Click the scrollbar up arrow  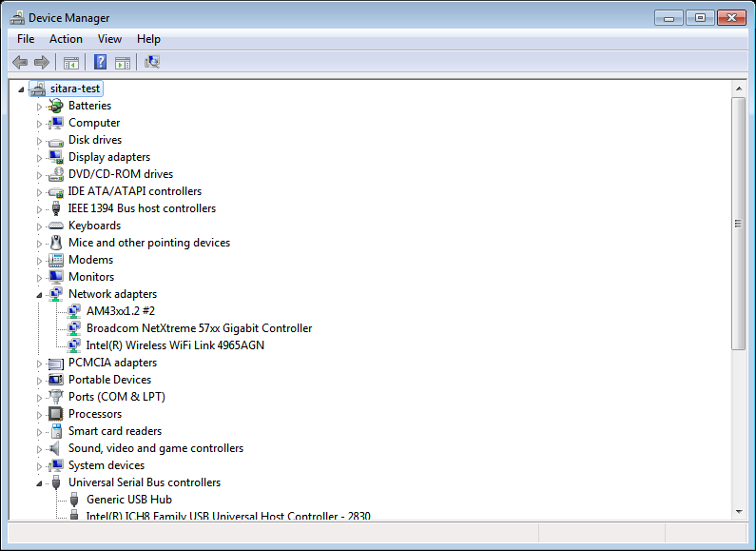(x=739, y=89)
